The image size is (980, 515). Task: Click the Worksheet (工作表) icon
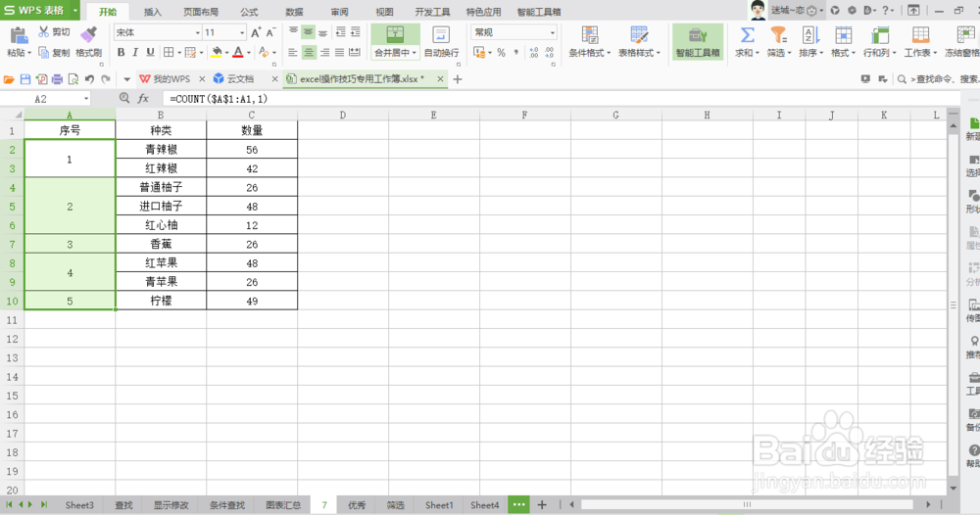920,35
